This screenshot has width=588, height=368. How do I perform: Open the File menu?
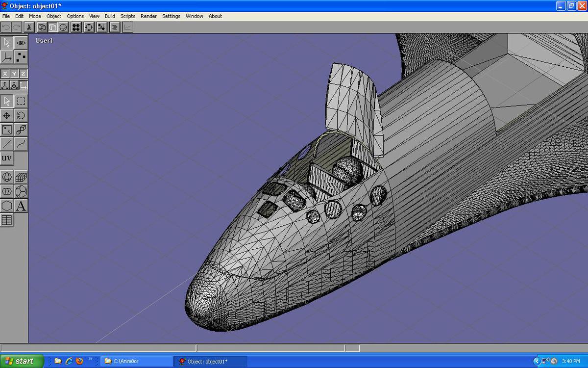6,16
